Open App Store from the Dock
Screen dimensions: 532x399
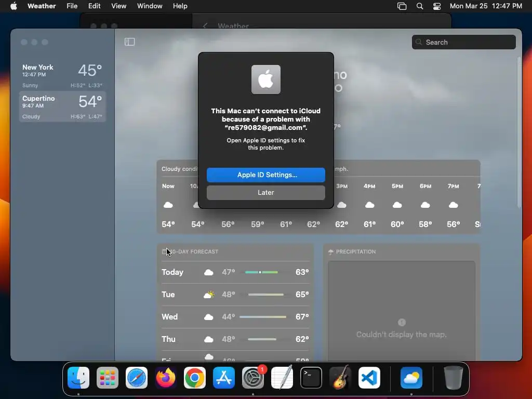click(x=224, y=378)
